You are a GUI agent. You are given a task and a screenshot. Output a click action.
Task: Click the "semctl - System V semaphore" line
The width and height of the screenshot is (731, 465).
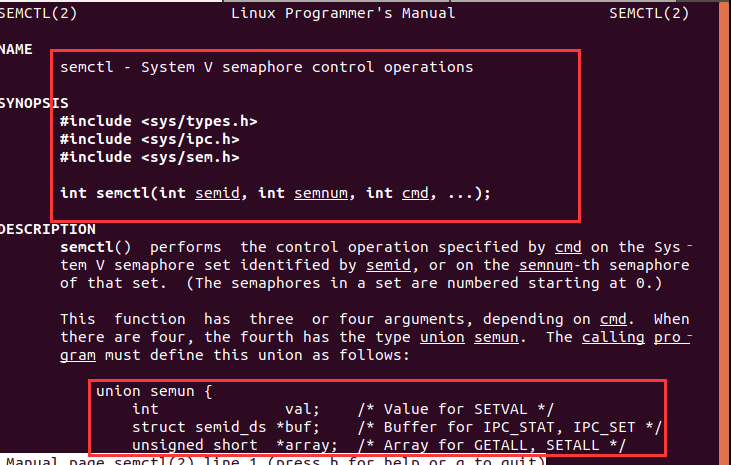(266, 68)
